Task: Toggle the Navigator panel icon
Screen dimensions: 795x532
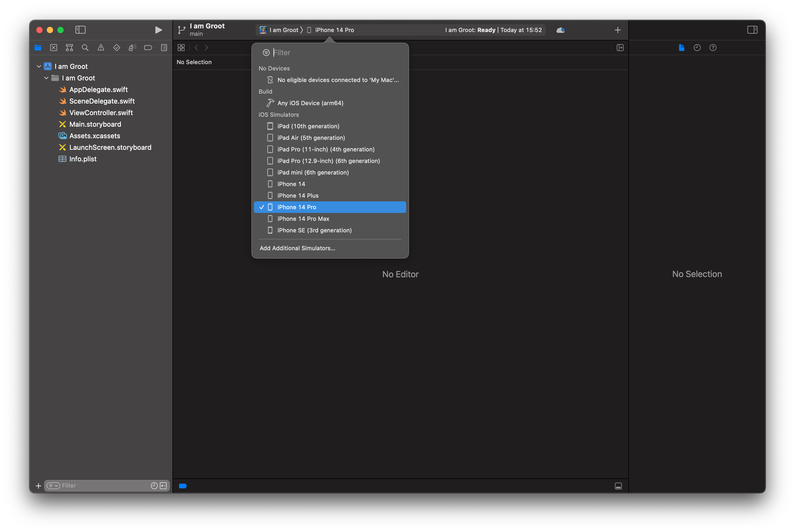Action: pyautogui.click(x=81, y=30)
